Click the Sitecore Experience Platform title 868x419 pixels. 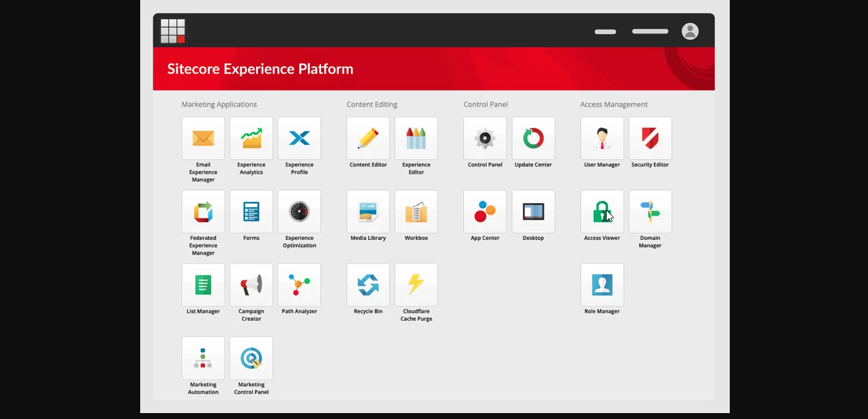pos(260,69)
